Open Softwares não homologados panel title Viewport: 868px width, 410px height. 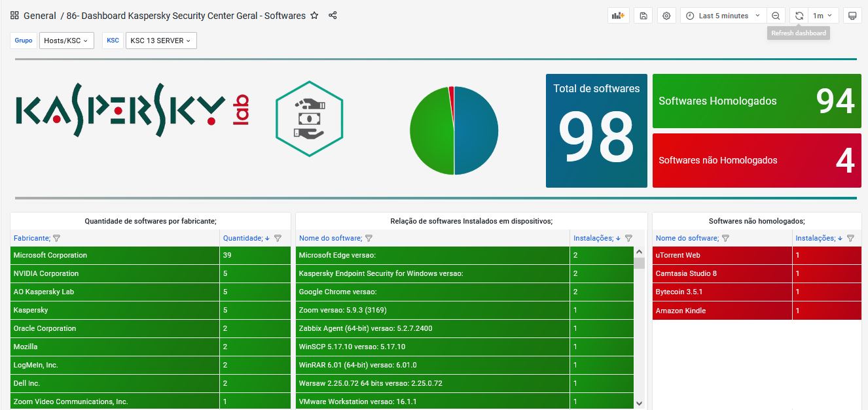[757, 221]
